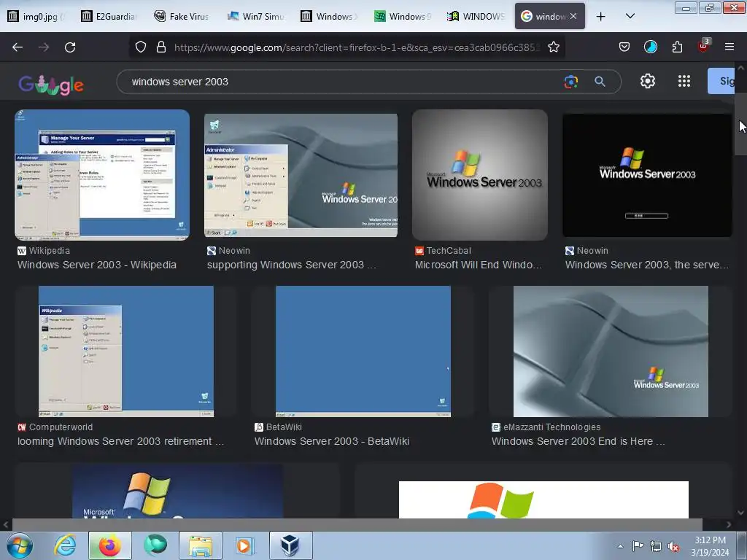The image size is (747, 560).
Task: Show site security info via padlock icon
Action: 161,47
